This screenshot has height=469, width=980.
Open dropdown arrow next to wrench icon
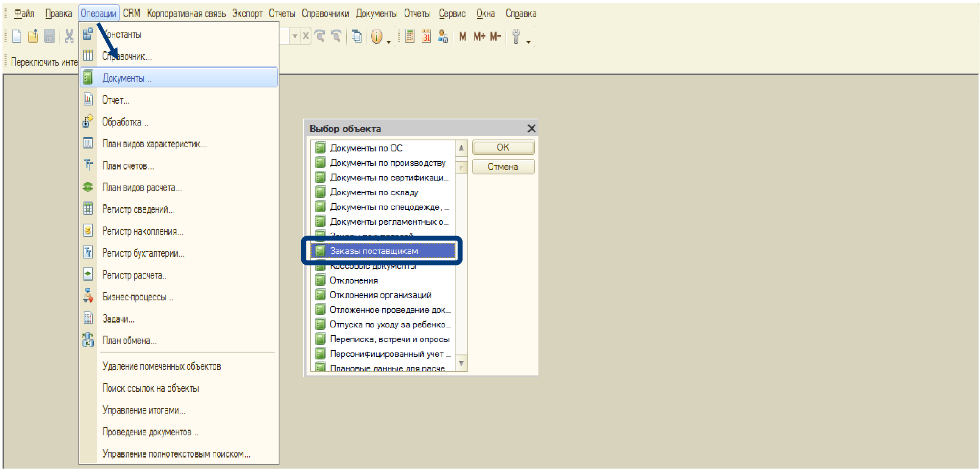[x=528, y=42]
